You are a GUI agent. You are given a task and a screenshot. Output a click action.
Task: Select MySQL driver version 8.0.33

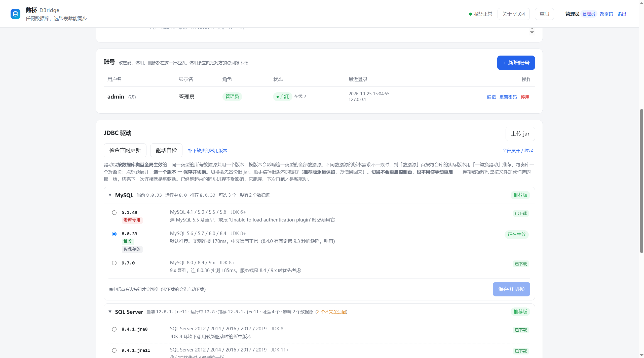114,234
